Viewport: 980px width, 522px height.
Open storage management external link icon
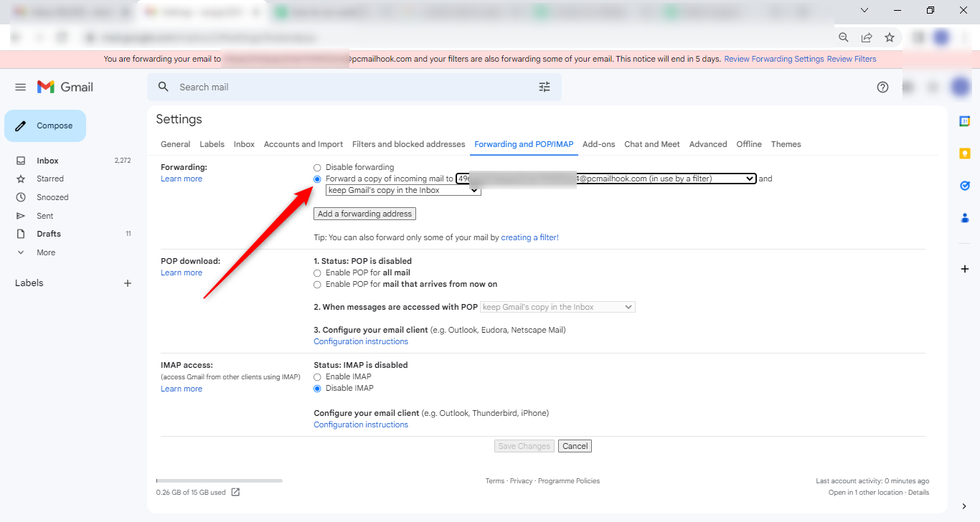pyautogui.click(x=235, y=493)
